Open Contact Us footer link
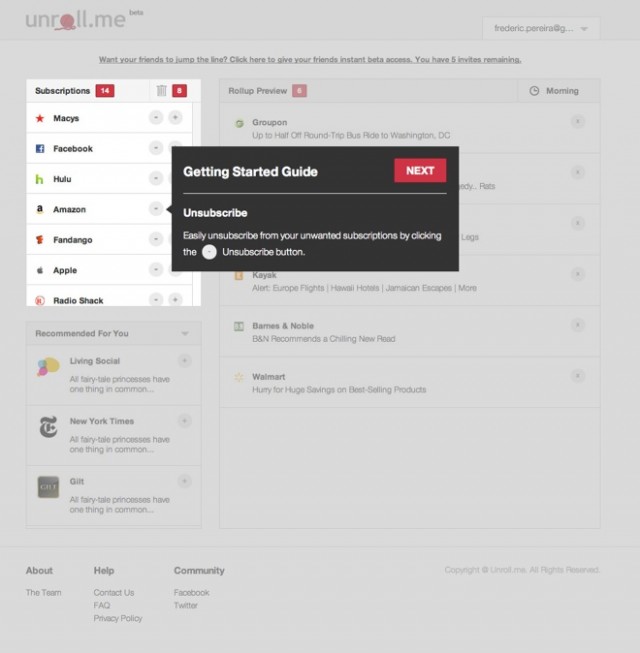 [114, 592]
